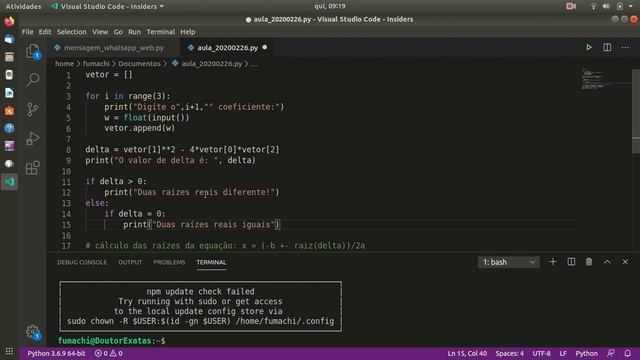This screenshot has height=360, width=640.
Task: Open the Explorer view in activity bar
Action: 33,52
